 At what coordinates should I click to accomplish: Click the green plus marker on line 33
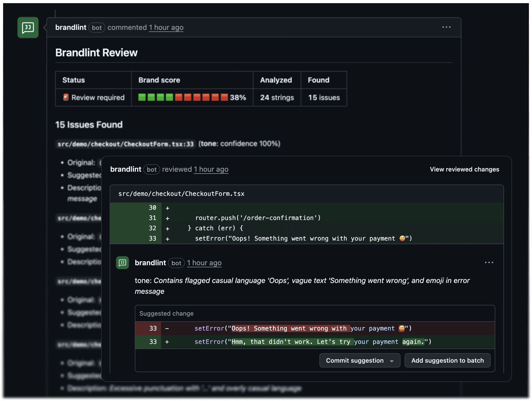tap(168, 238)
